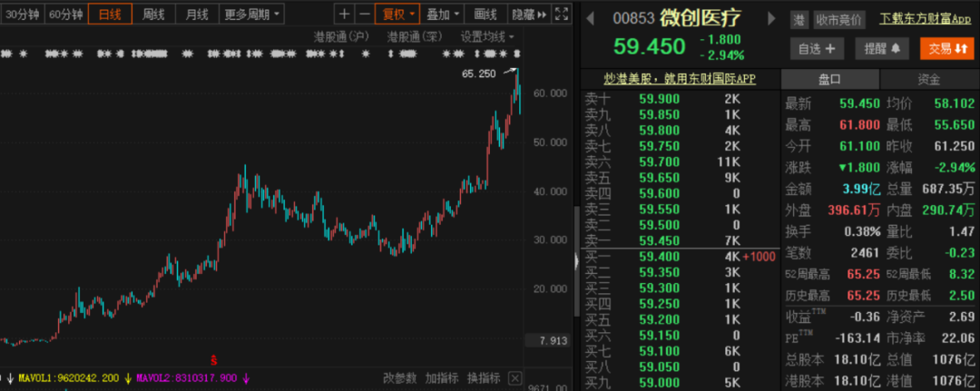Close the volume indicator panel
Viewport: 980px width, 391px height.
[514, 378]
